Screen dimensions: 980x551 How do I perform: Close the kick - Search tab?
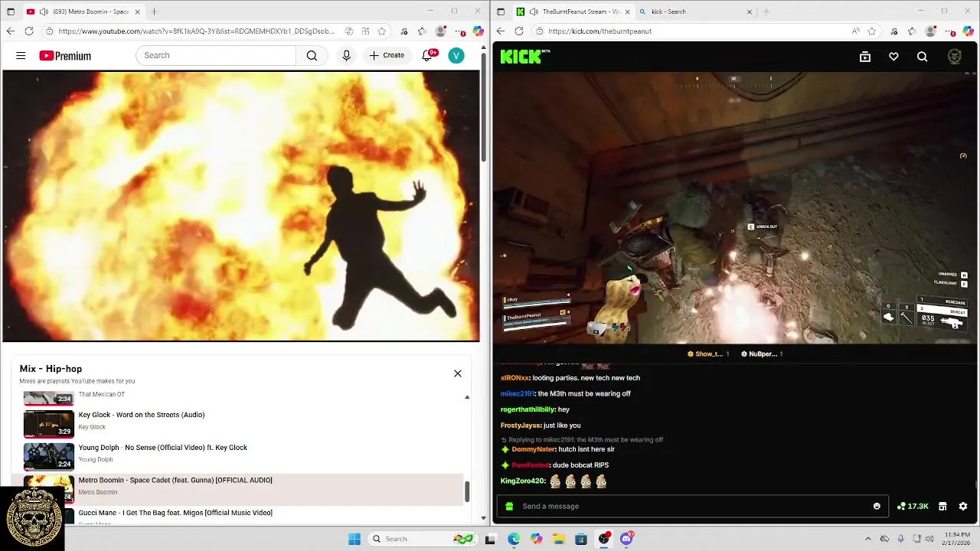pos(750,11)
